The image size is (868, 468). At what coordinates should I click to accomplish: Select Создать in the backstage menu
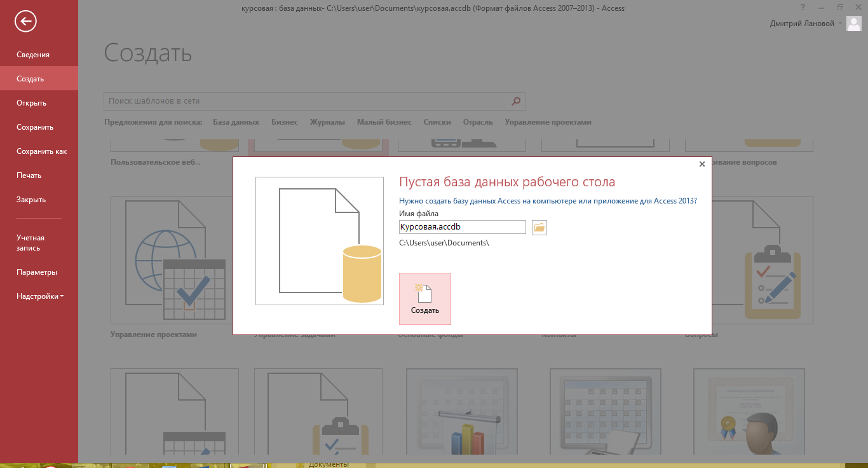coord(39,79)
